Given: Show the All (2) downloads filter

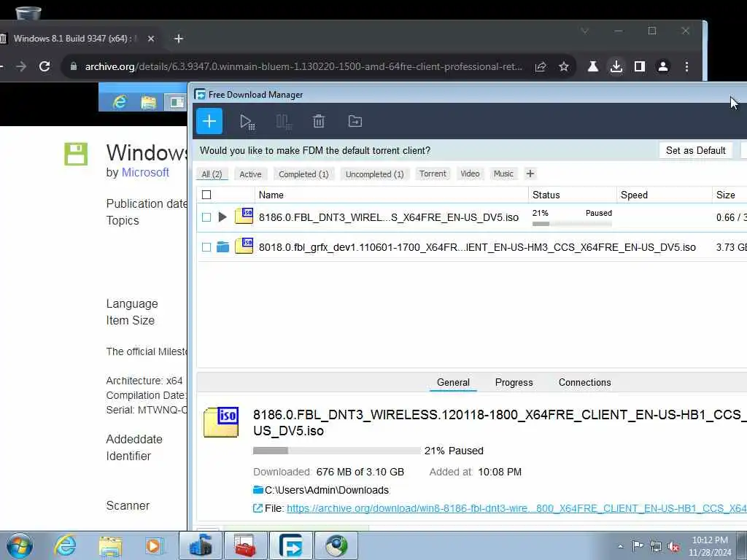Looking at the screenshot, I should (x=212, y=174).
